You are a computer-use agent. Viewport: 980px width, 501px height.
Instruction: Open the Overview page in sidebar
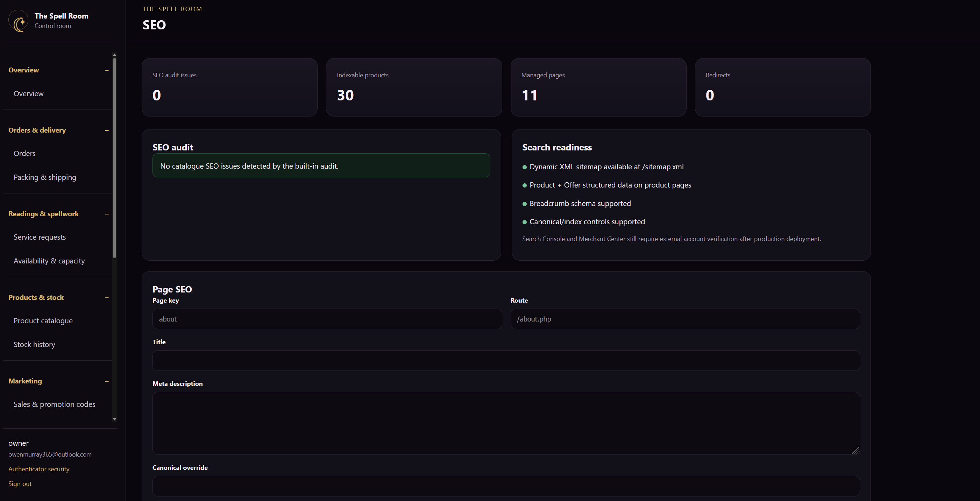(x=29, y=94)
